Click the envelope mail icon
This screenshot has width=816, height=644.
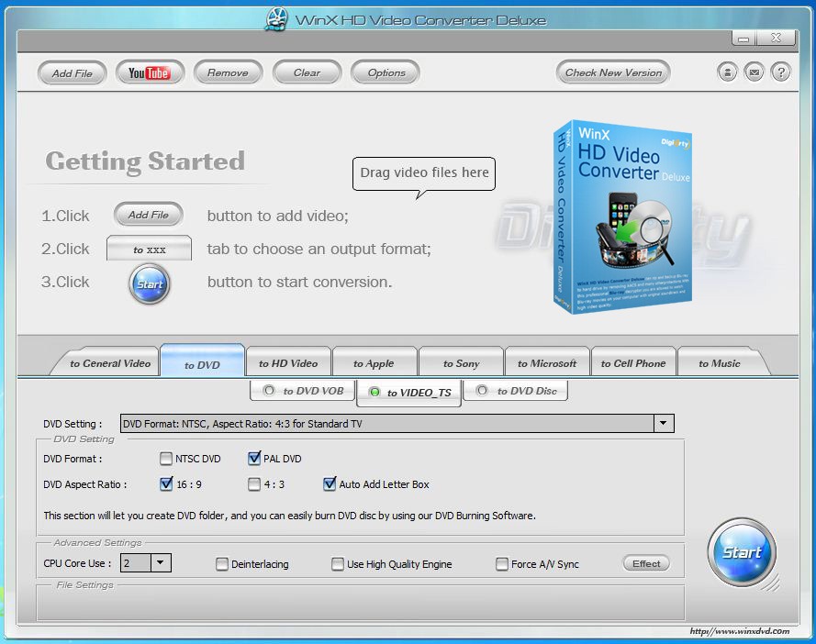pyautogui.click(x=754, y=72)
